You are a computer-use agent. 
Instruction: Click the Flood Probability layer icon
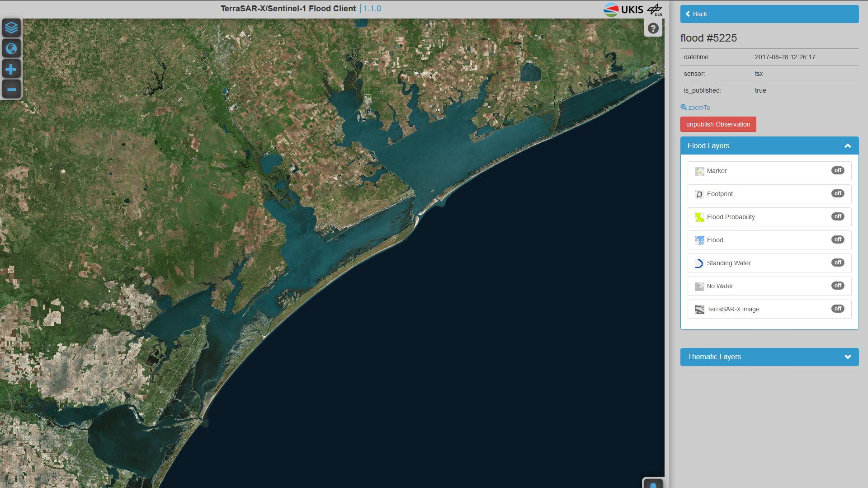pos(699,217)
